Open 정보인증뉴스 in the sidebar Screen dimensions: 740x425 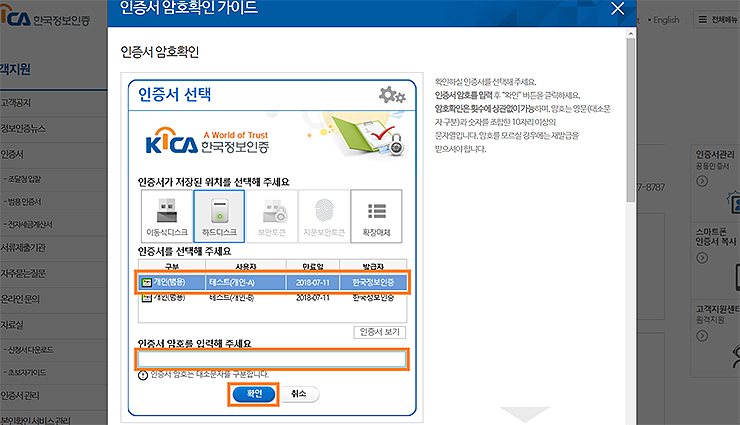pyautogui.click(x=23, y=128)
